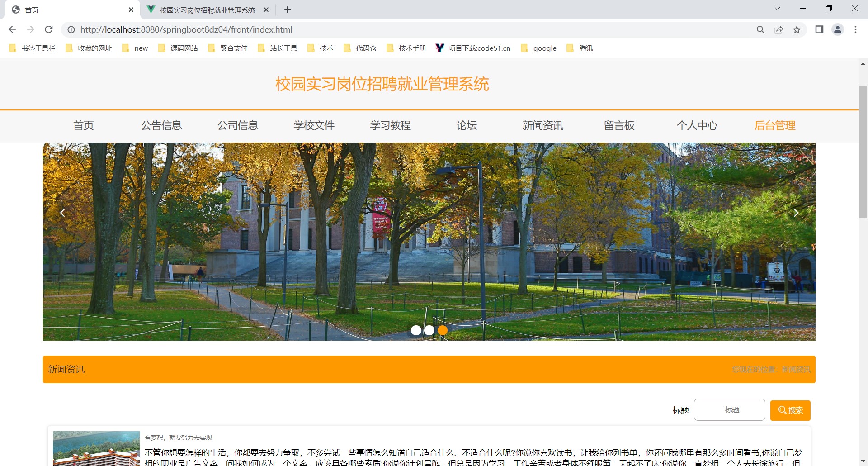Select the orange third carousel dot
The image size is (868, 466).
[x=443, y=330]
